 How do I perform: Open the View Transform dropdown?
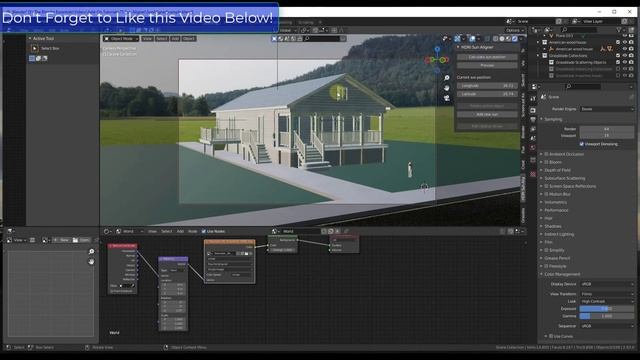pyautogui.click(x=607, y=294)
